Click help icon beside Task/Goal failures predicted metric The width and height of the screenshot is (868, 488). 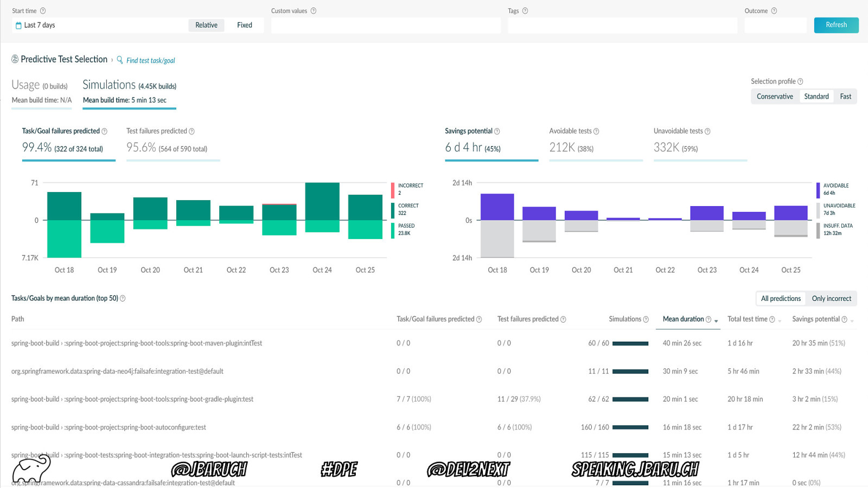pos(105,131)
